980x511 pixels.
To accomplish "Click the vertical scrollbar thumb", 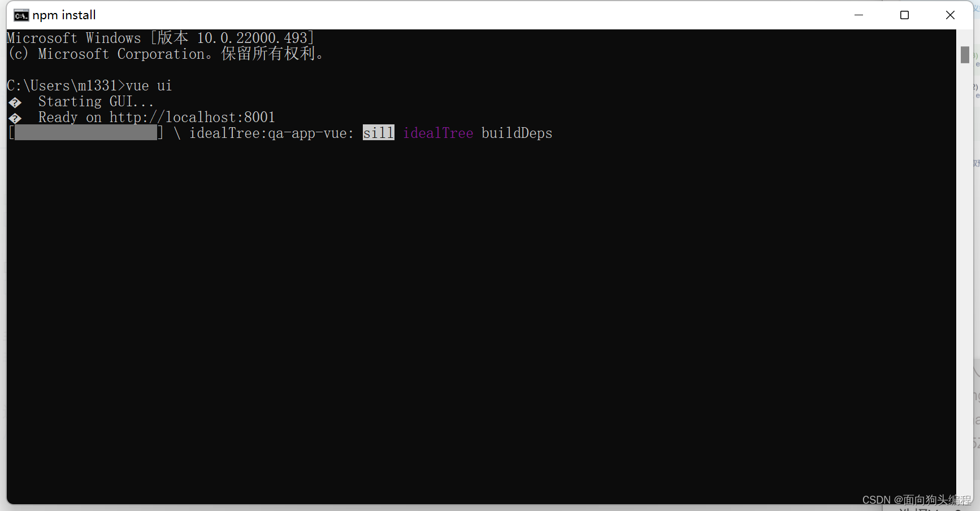I will (965, 55).
